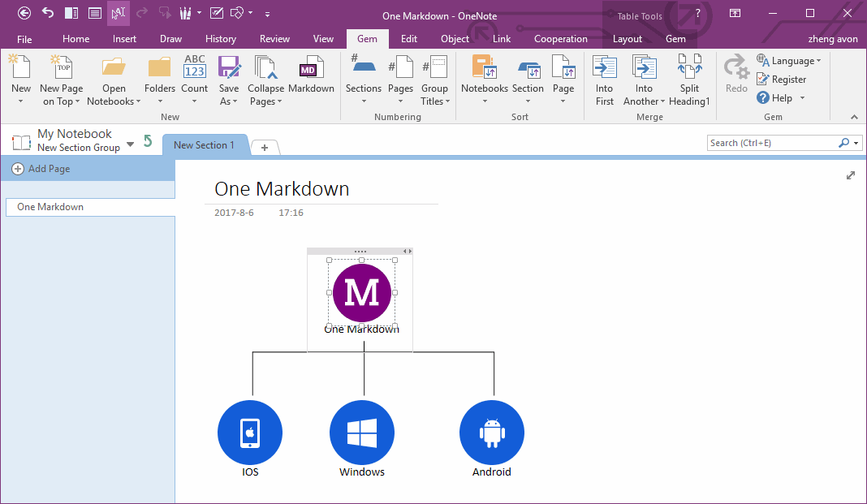The height and width of the screenshot is (504, 867).
Task: Expand the Open Notebooks dropdown arrow
Action: [x=138, y=101]
